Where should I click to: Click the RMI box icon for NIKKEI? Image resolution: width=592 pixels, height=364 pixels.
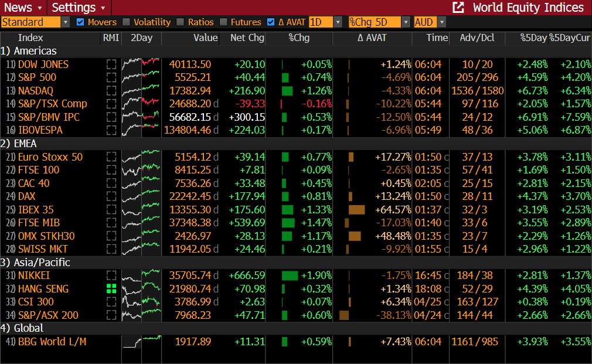[111, 275]
